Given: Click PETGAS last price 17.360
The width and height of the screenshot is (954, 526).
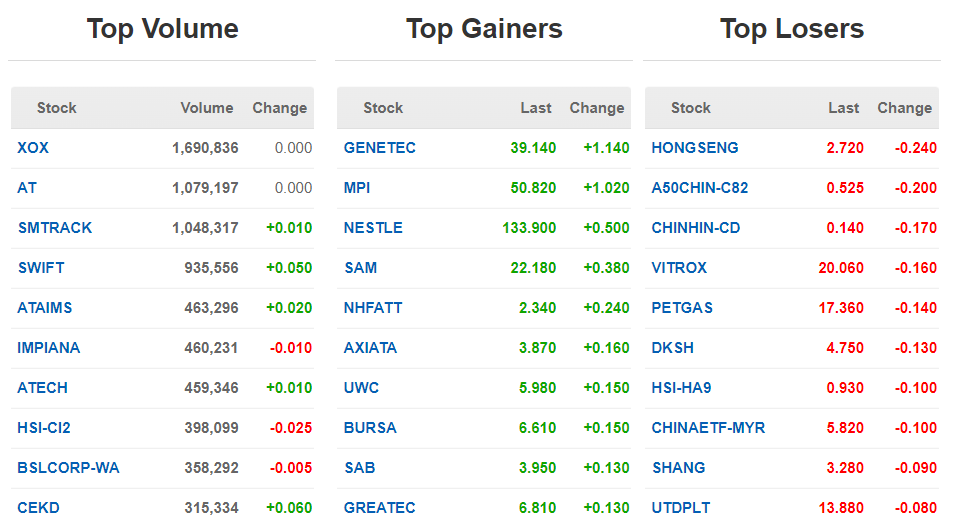Looking at the screenshot, I should point(841,308).
